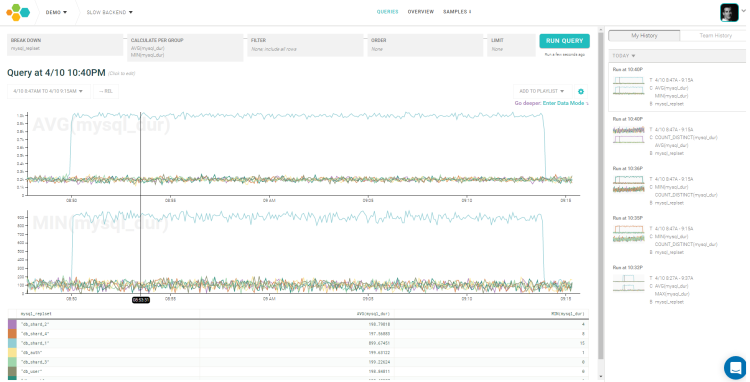Click the BREAK DOWN field

point(65,44)
